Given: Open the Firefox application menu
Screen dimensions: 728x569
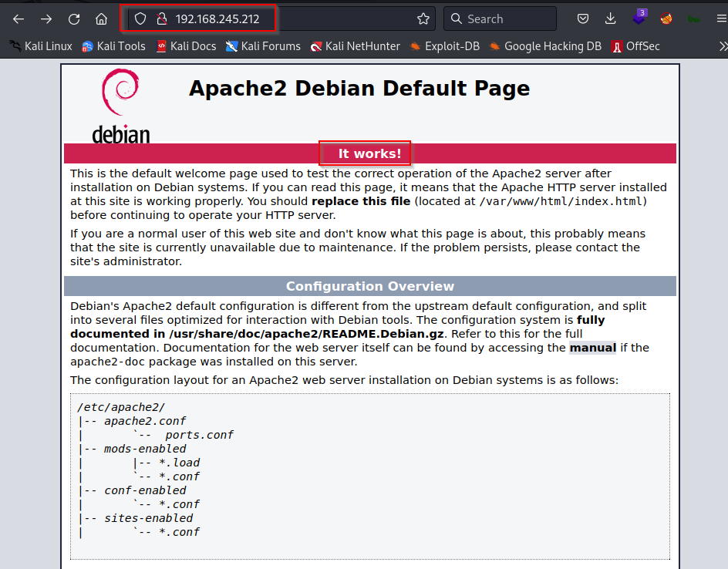Looking at the screenshot, I should point(721,19).
